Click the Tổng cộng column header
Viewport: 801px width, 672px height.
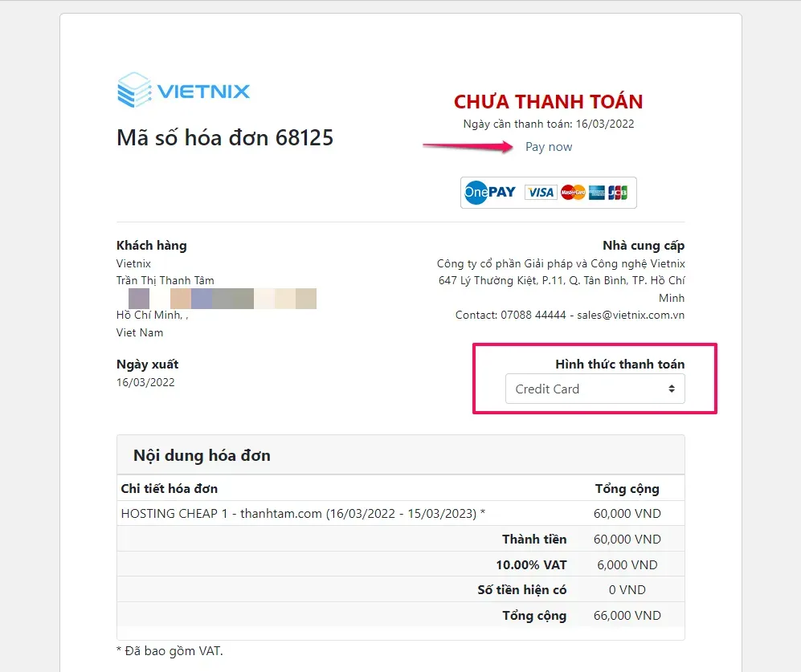627,489
